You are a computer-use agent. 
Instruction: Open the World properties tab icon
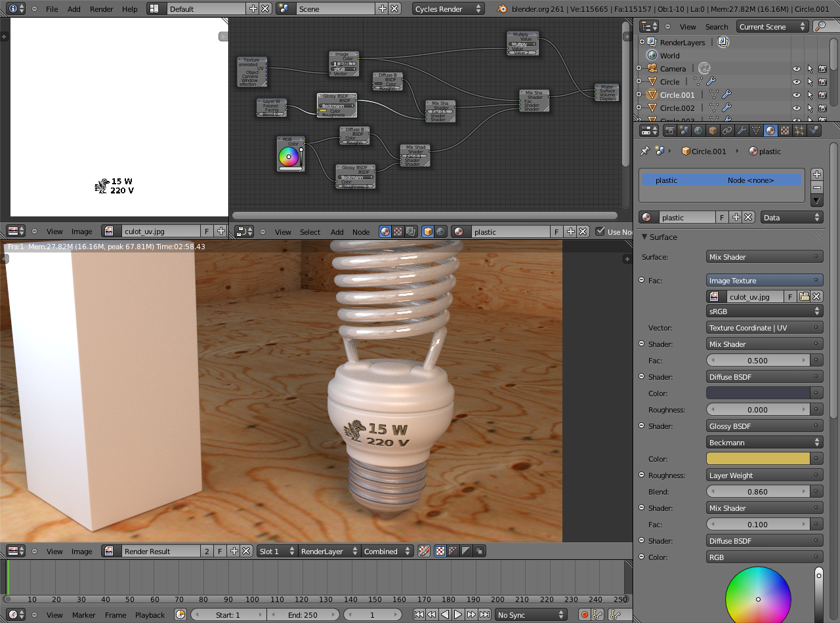pyautogui.click(x=698, y=131)
